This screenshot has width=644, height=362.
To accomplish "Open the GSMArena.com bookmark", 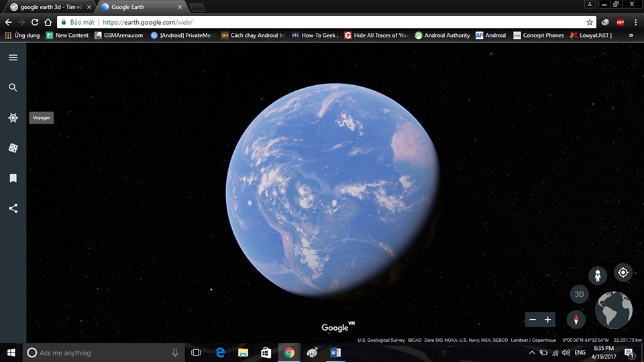I will (119, 36).
